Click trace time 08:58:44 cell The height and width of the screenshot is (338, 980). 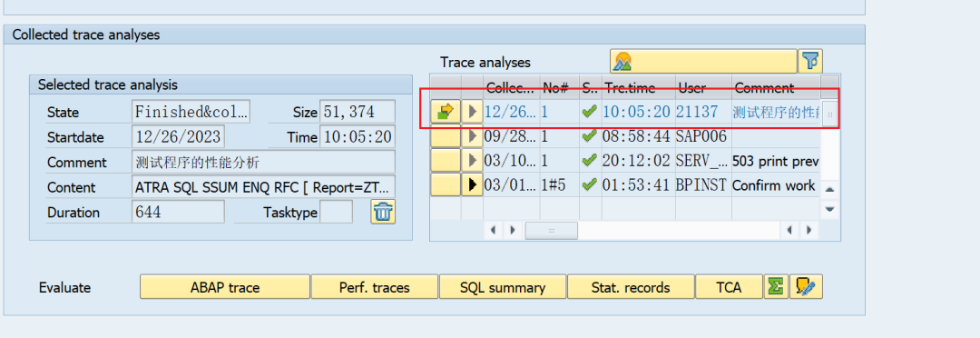tap(638, 135)
